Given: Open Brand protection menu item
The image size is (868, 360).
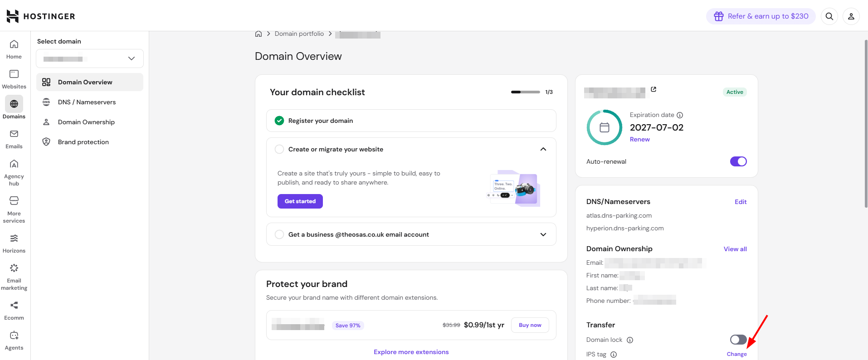Looking at the screenshot, I should pos(90,142).
